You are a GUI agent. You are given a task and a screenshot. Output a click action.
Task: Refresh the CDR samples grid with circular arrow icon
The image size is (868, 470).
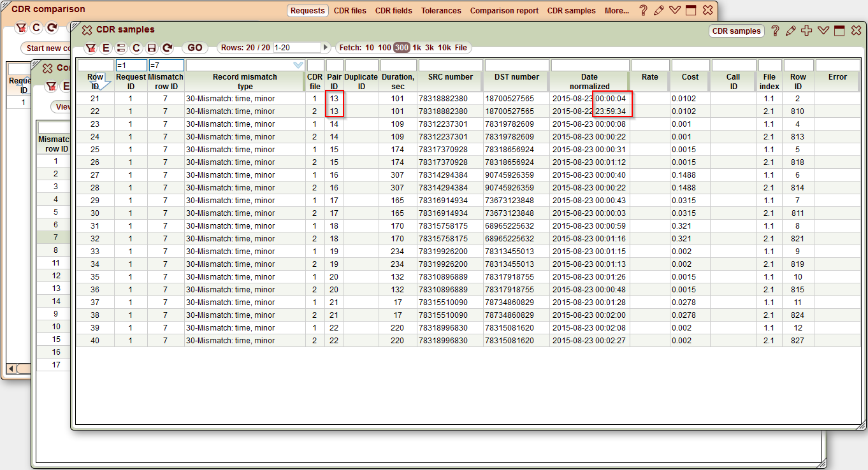click(166, 47)
